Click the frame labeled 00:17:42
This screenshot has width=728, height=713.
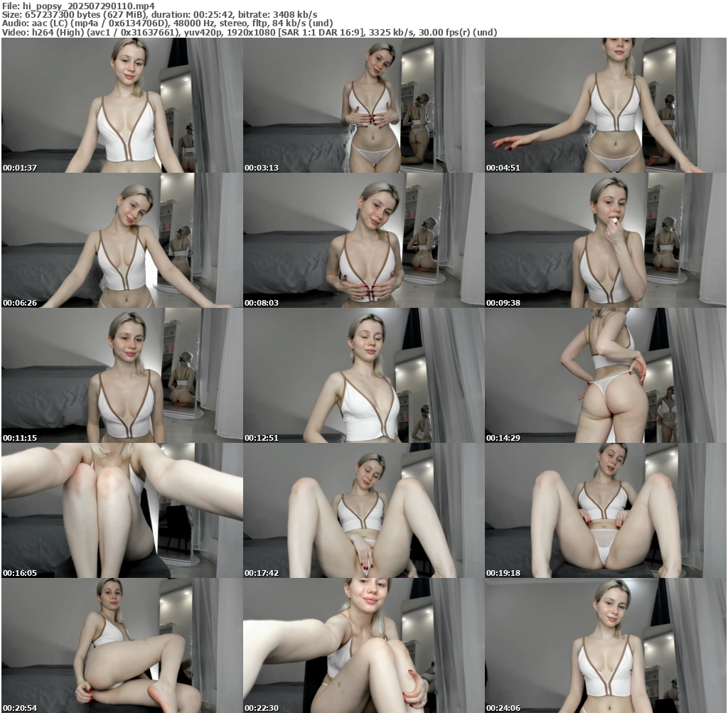click(x=363, y=510)
